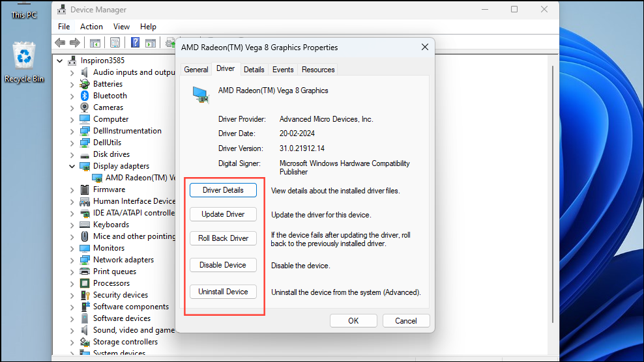
Task: Expand the Network adapters node chevron
Action: point(72,260)
